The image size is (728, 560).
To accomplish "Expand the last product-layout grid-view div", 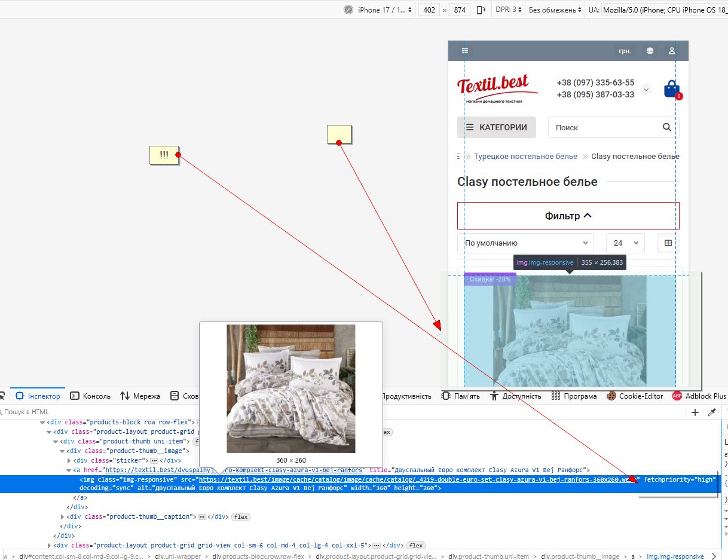I will coord(50,545).
